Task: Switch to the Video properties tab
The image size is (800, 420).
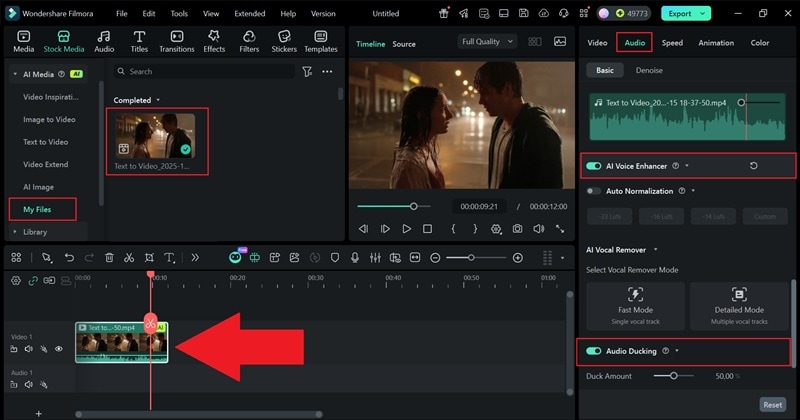Action: tap(597, 43)
